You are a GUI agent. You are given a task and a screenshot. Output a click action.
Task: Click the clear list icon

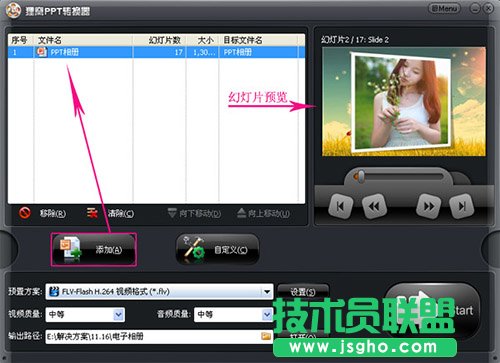[92, 213]
